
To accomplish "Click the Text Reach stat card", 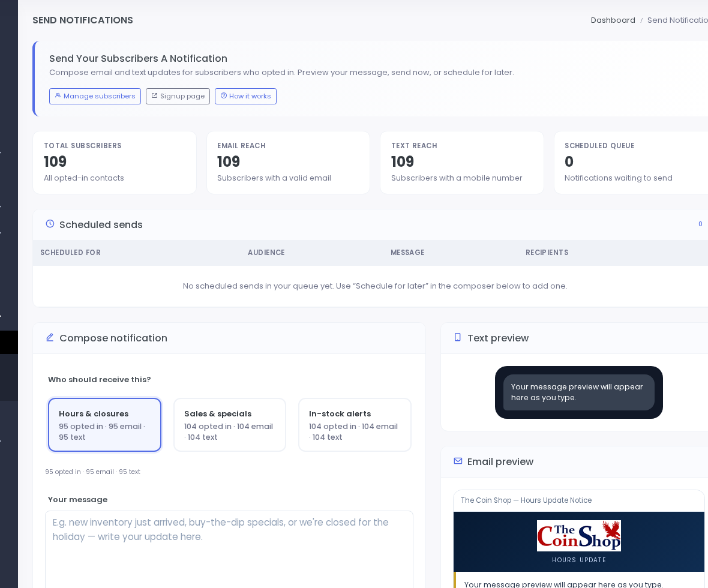I will point(462,163).
